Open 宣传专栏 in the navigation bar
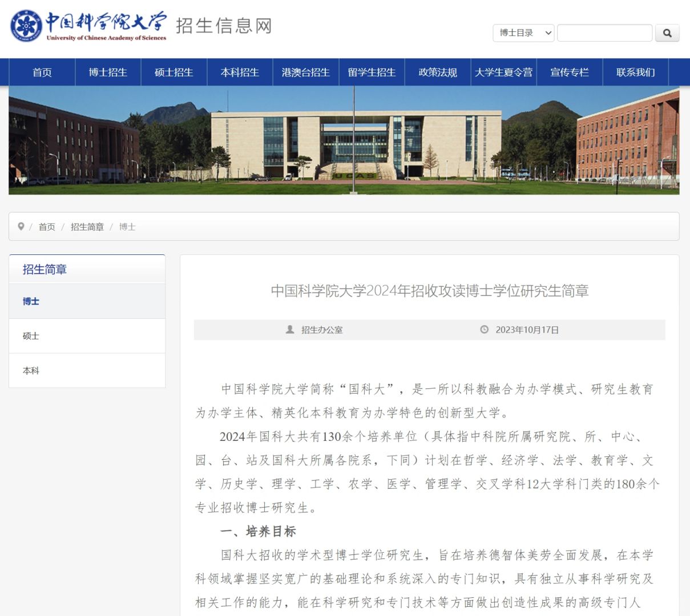The height and width of the screenshot is (616, 690). click(x=570, y=72)
